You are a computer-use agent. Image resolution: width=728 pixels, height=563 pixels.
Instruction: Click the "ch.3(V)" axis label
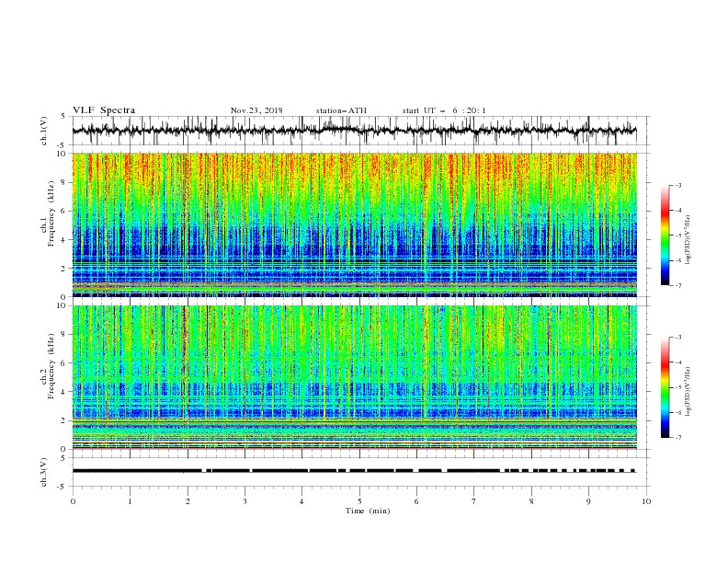tap(44, 472)
